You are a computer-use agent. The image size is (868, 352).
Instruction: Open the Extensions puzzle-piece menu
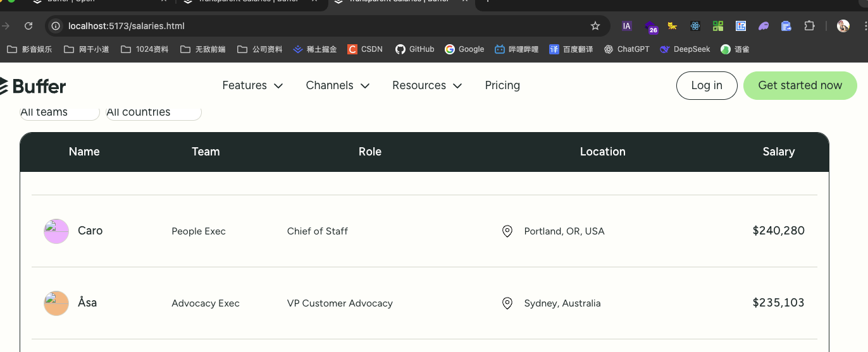pyautogui.click(x=809, y=26)
